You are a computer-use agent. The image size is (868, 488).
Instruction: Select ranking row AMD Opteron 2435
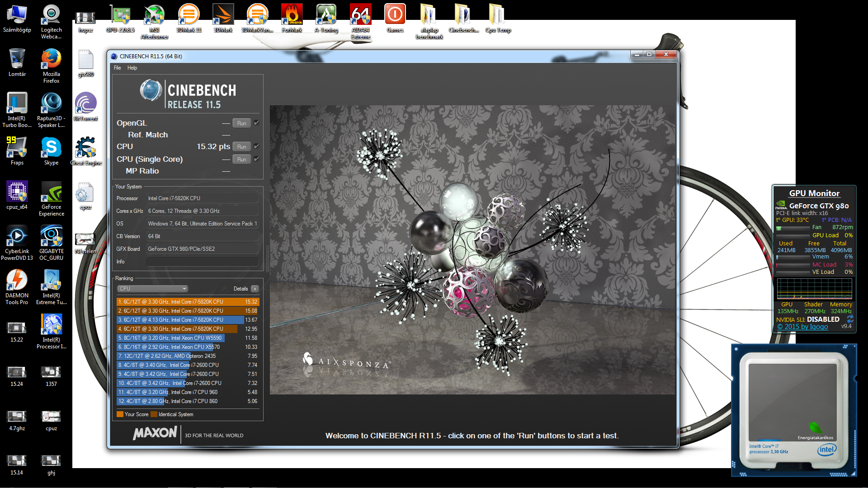point(188,356)
